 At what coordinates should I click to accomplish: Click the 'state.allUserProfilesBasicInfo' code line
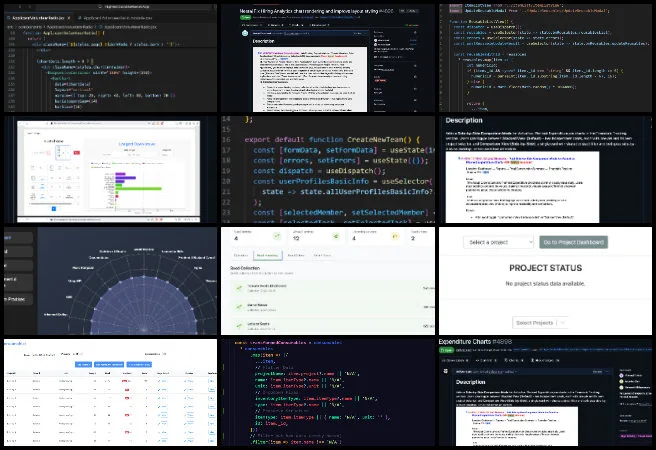point(347,192)
